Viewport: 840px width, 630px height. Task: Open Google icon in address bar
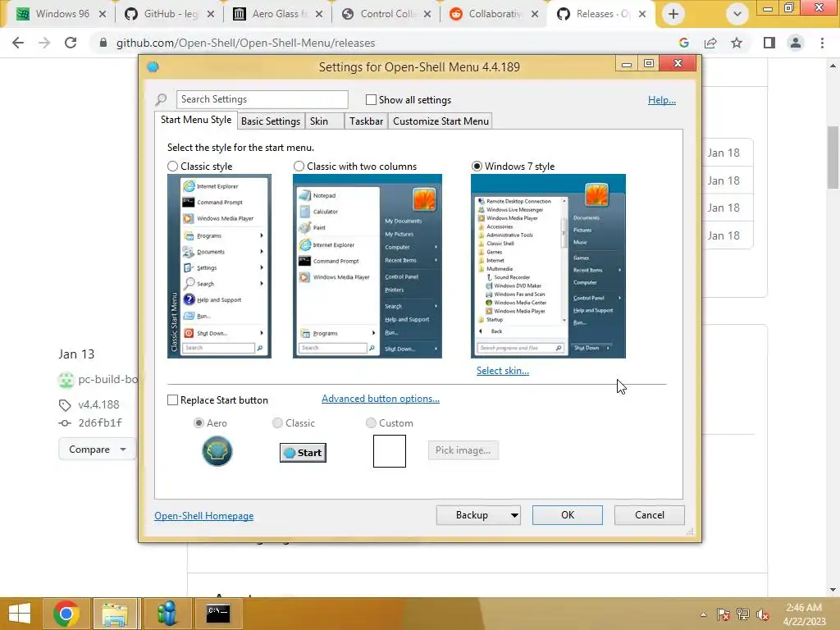pos(683,43)
